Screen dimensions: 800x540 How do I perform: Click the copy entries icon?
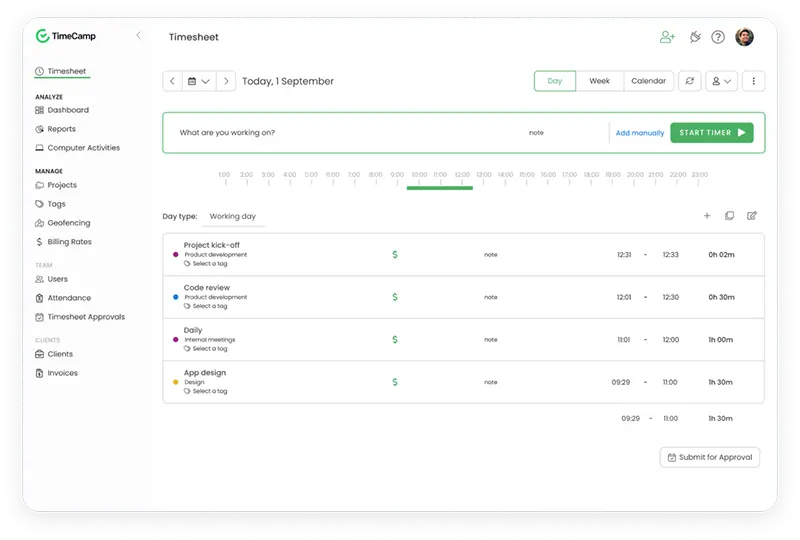(729, 216)
